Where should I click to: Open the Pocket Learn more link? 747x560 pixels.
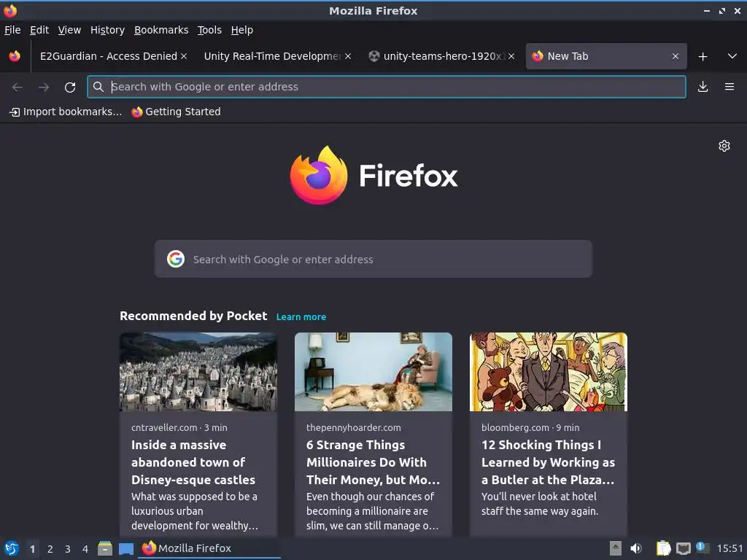[x=301, y=317]
